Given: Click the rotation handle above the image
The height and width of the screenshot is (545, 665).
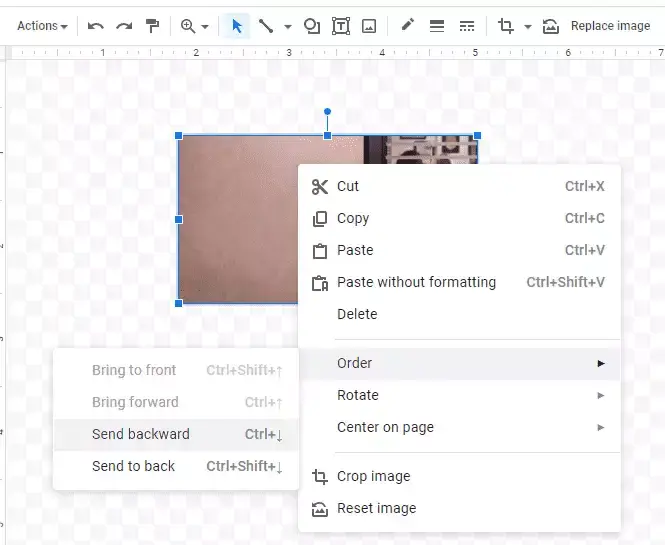Looking at the screenshot, I should point(327,112).
